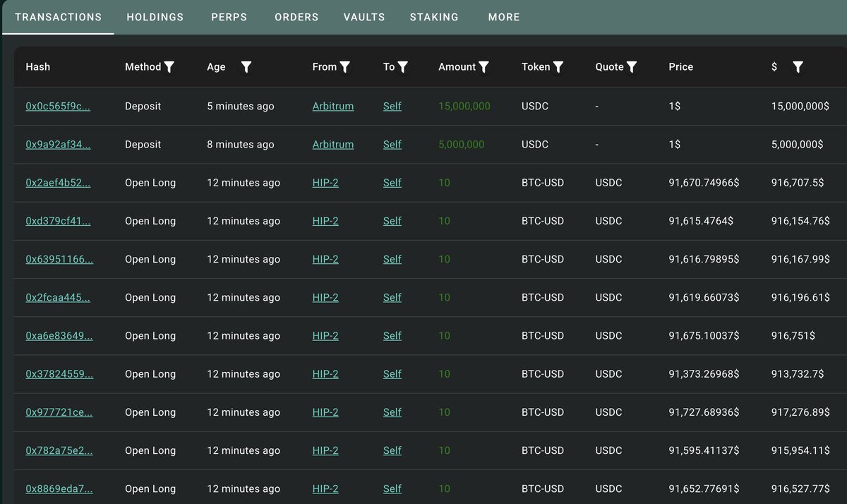Switch to the HOLDINGS tab
Image resolution: width=847 pixels, height=504 pixels.
point(155,17)
